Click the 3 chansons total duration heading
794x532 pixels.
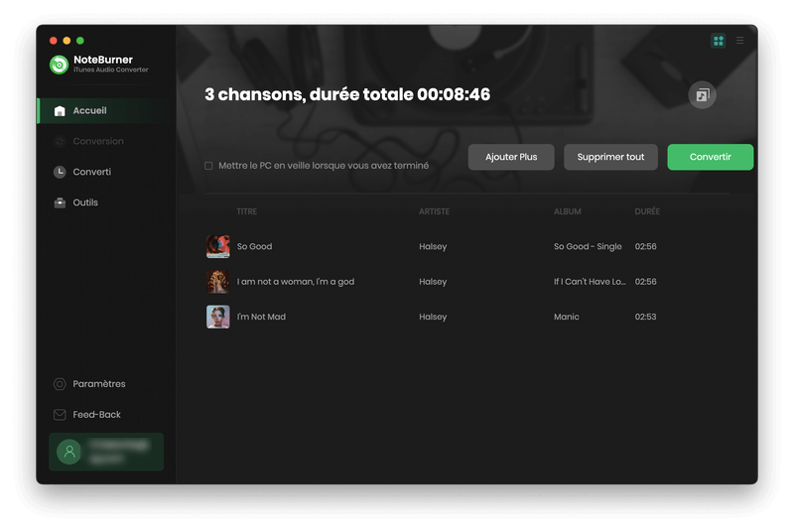pyautogui.click(x=347, y=94)
